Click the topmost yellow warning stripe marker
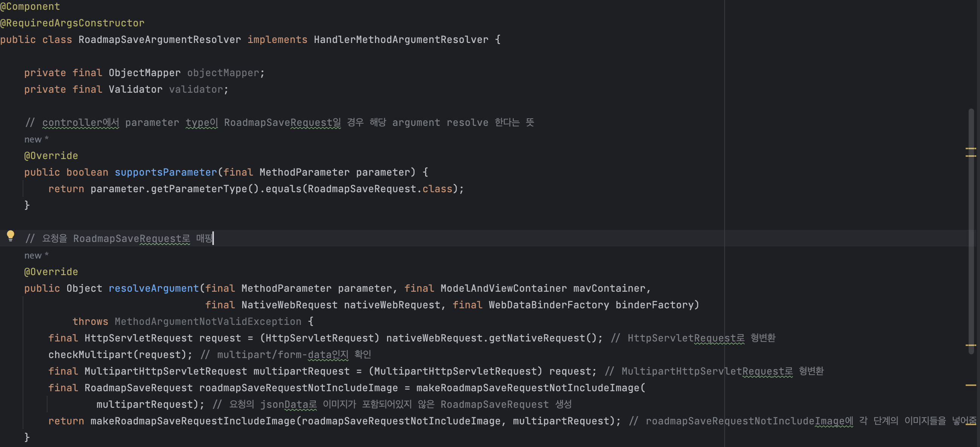 971,148
